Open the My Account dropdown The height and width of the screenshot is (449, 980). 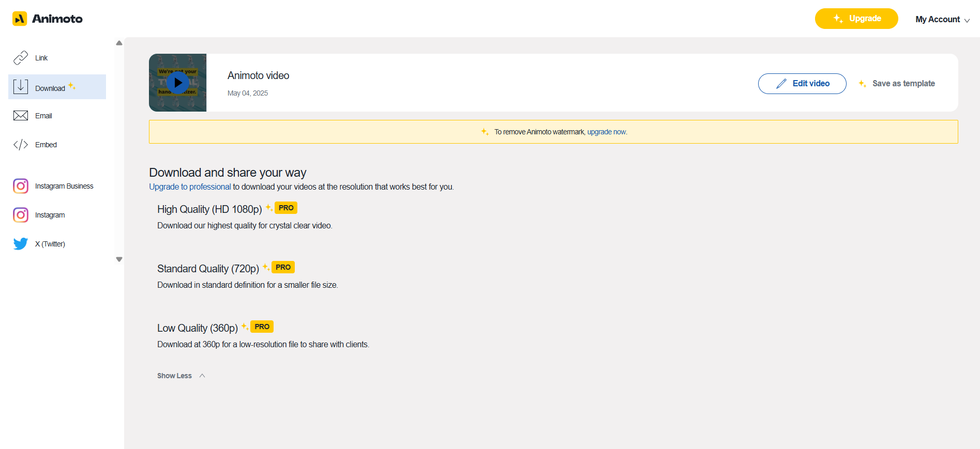(942, 20)
